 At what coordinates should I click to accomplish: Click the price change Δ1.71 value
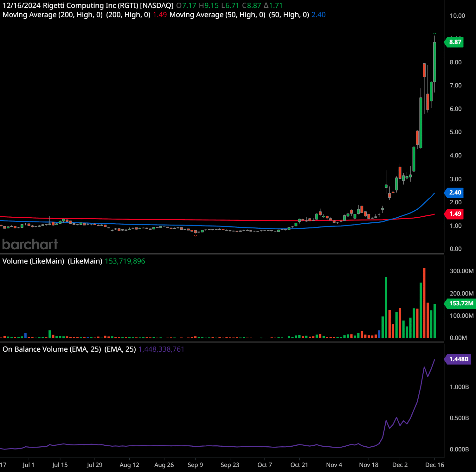click(273, 5)
